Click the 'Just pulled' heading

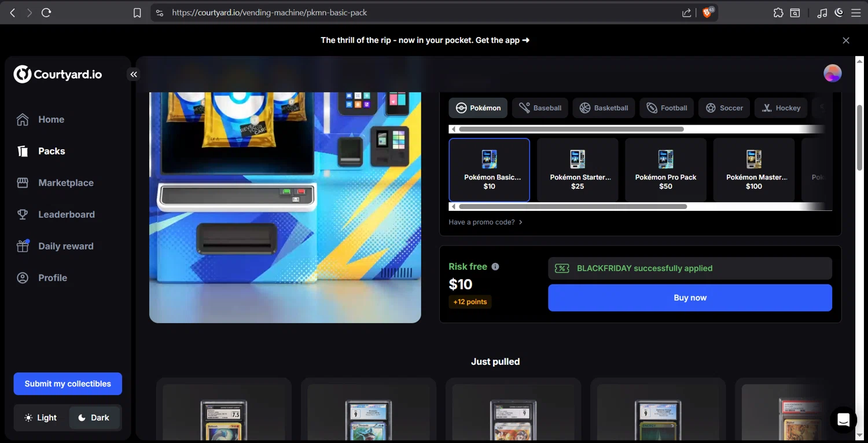[x=495, y=362]
